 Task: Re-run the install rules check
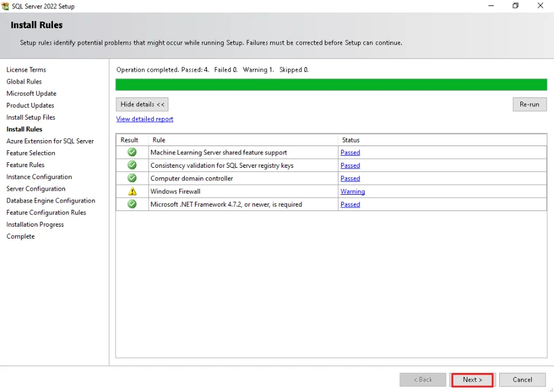coord(529,105)
